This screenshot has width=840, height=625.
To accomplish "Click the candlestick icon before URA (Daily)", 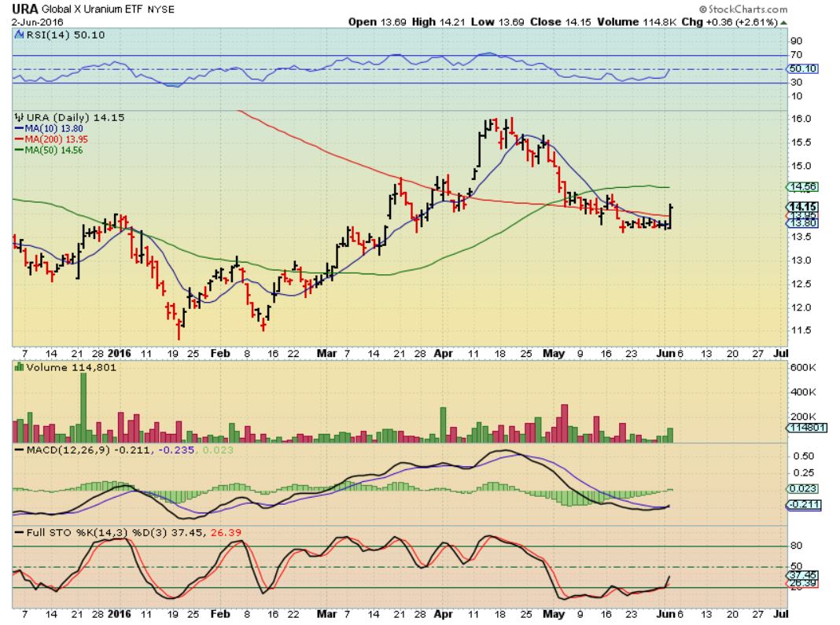I will point(20,117).
